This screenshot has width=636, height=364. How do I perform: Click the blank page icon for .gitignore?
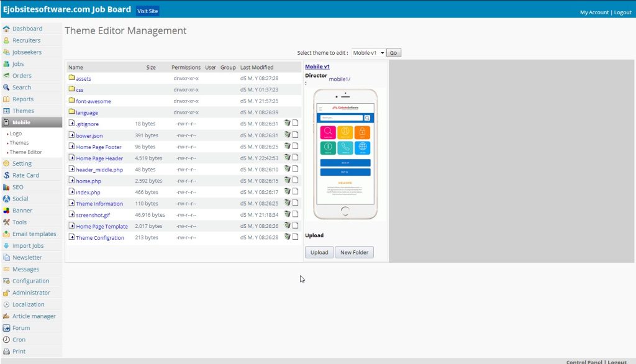(x=295, y=123)
